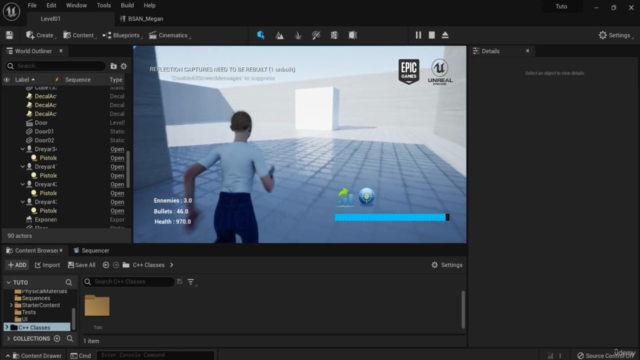The height and width of the screenshot is (360, 640).
Task: Open the Build menu
Action: (127, 5)
